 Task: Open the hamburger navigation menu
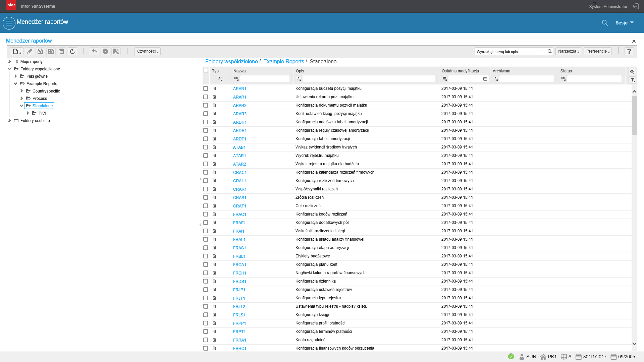(x=9, y=23)
